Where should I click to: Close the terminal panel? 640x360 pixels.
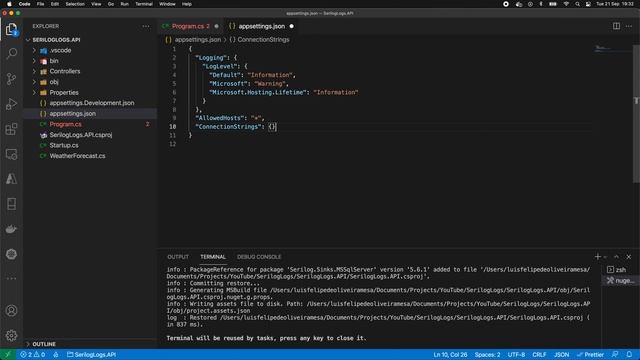[629, 257]
